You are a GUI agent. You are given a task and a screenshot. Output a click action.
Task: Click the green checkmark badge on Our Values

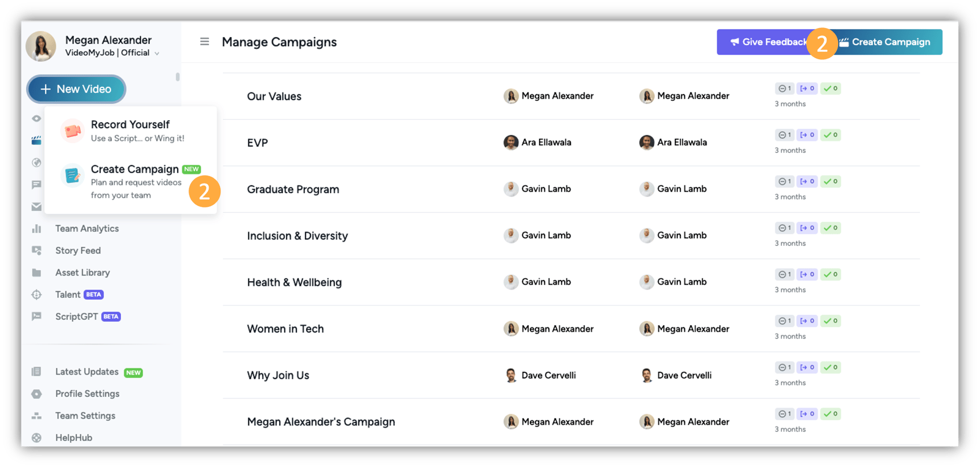pyautogui.click(x=830, y=88)
